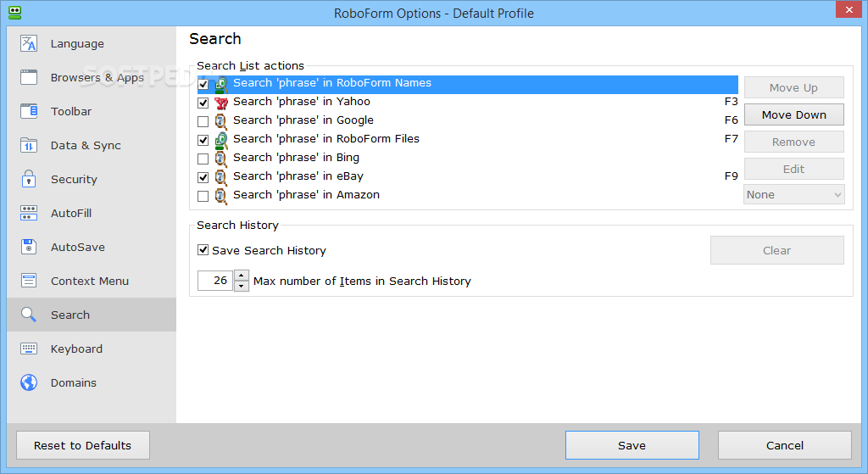Click the Language sidebar icon
The image size is (868, 474).
29,43
